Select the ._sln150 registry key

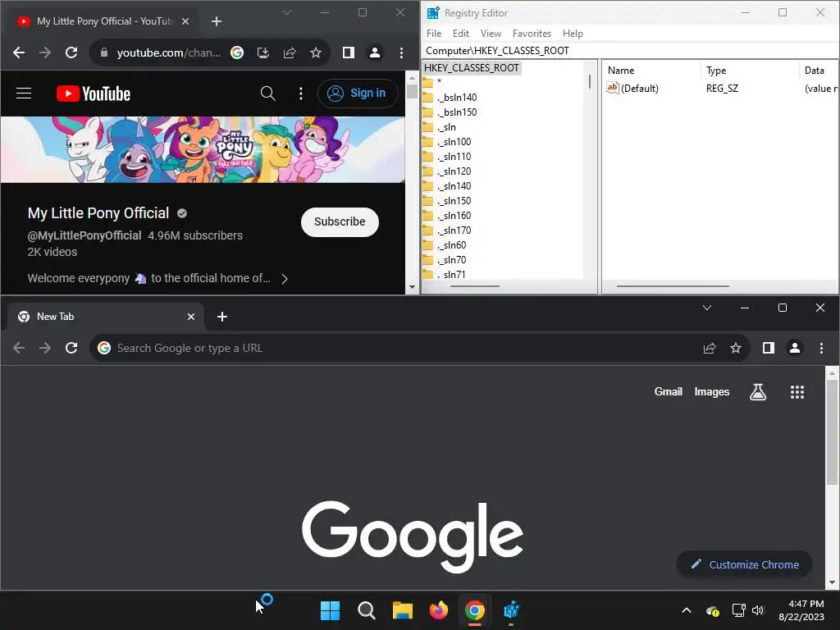(x=454, y=201)
